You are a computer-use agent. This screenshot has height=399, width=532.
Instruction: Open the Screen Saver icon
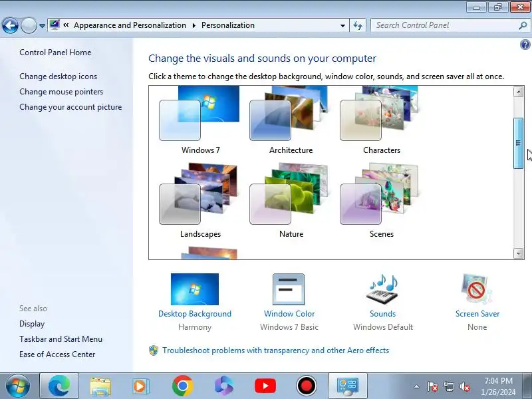(477, 289)
